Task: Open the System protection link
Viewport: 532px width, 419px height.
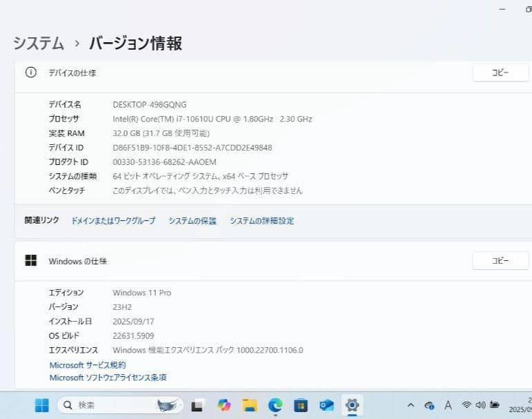Action: (x=193, y=221)
